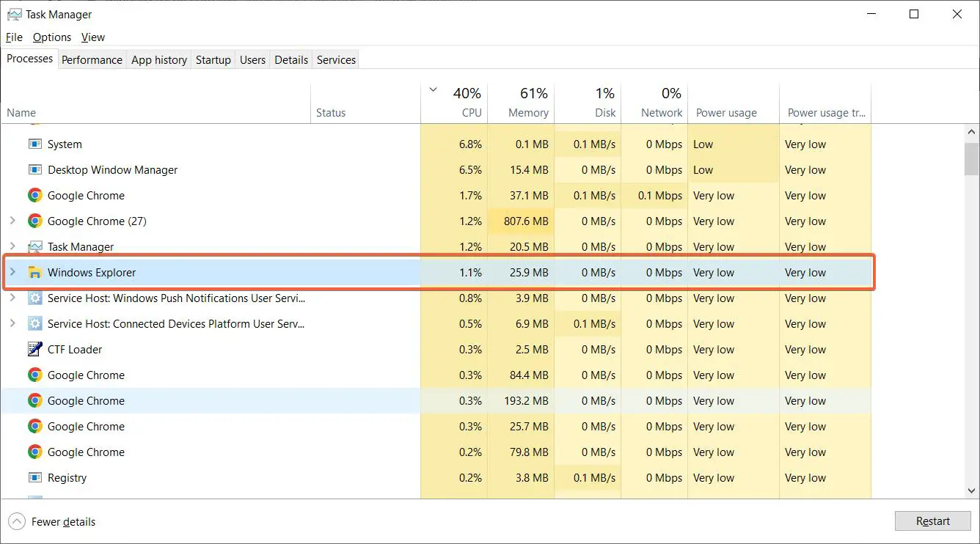Sort by Power usage trend column header
Viewport: 980px width, 544px height.
click(x=825, y=103)
